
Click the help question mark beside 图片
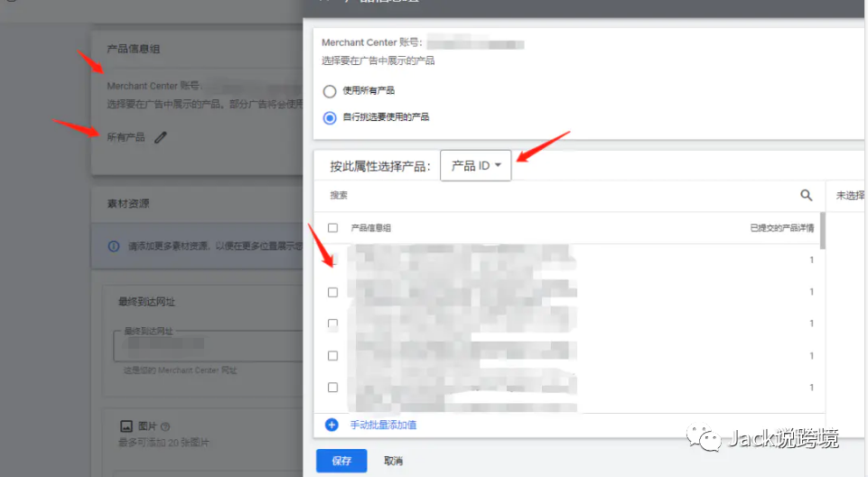(x=165, y=426)
